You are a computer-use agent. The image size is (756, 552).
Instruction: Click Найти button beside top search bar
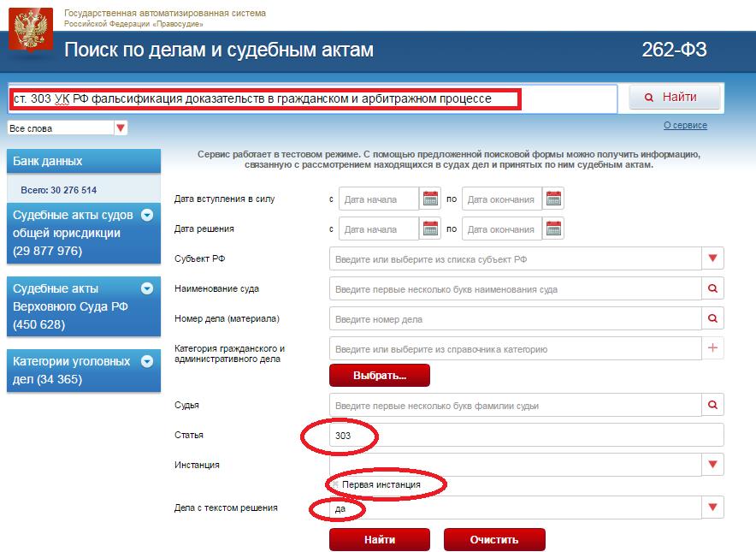(x=675, y=98)
